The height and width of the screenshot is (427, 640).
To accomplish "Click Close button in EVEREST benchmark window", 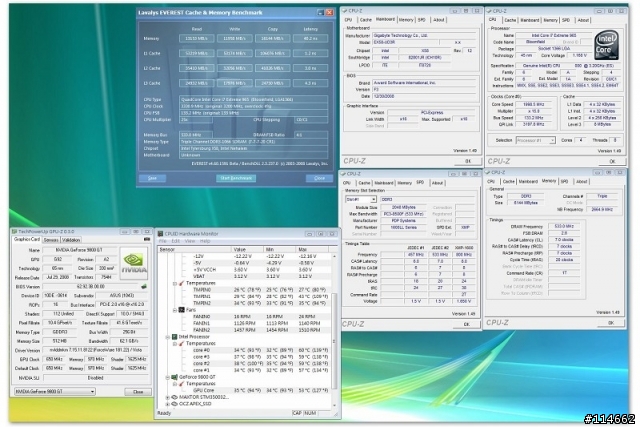I will coord(319,178).
